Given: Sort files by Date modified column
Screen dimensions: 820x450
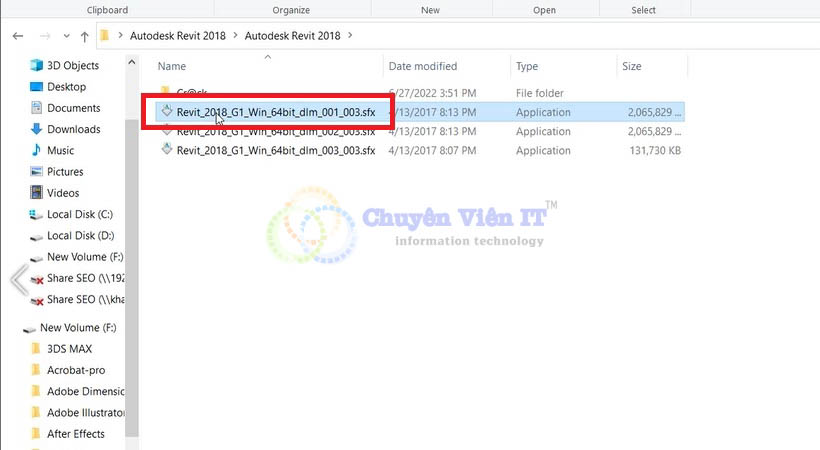Looking at the screenshot, I should pos(423,66).
